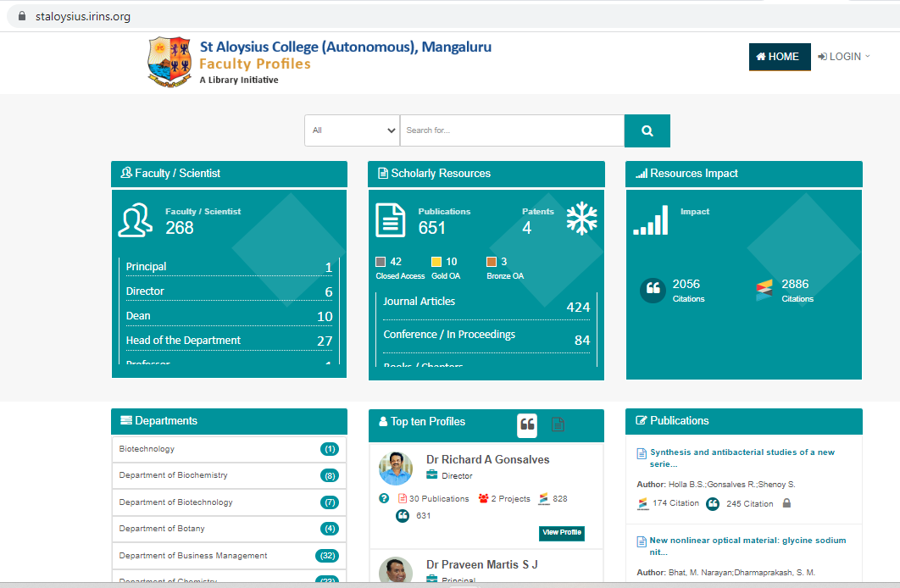Viewport: 900px width, 588px height.
Task: Click the help question mark icon for Dr Richard
Action: click(x=384, y=498)
